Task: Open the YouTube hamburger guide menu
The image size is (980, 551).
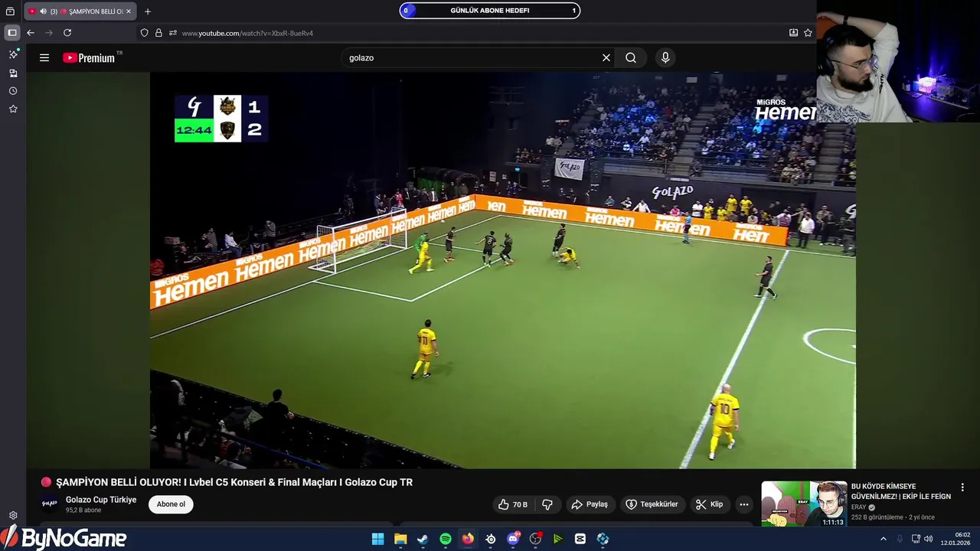Action: (44, 57)
